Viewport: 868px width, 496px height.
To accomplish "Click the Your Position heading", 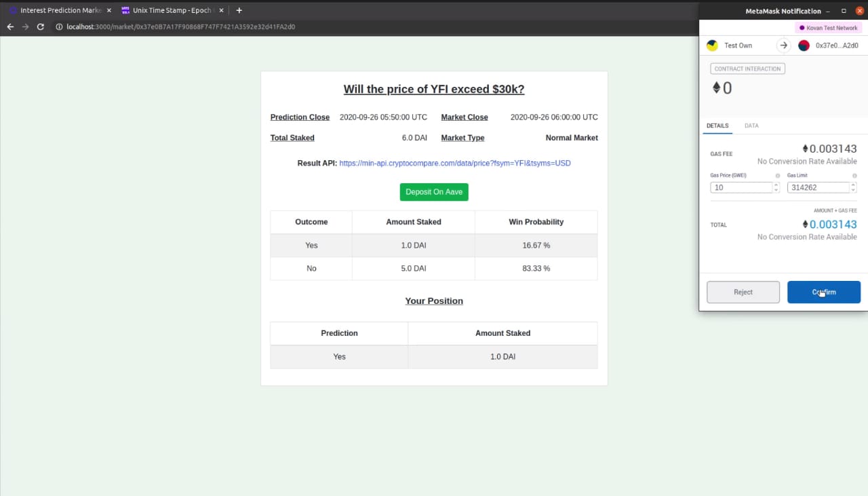I will [434, 301].
